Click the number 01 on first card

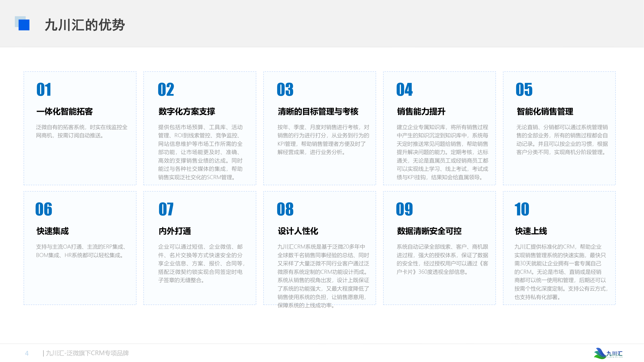coord(44,89)
